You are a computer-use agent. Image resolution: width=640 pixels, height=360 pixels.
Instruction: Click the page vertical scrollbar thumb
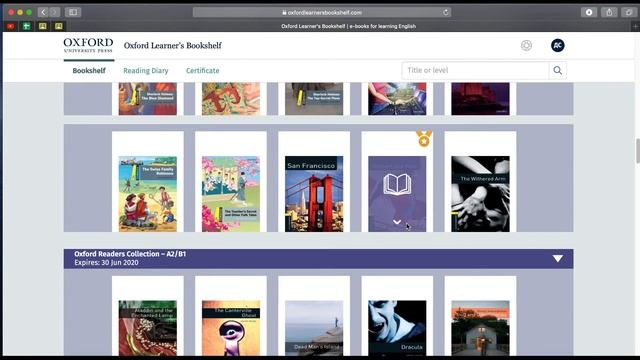point(638,151)
